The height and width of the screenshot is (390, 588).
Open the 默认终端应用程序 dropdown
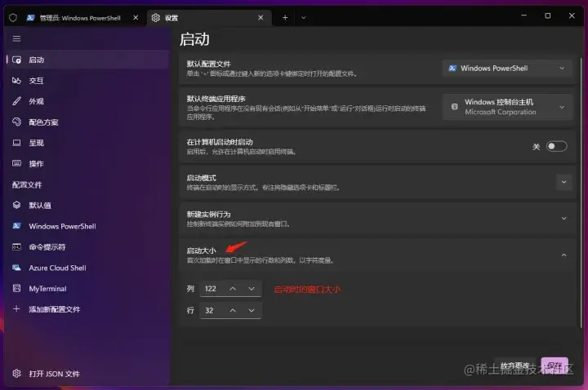coord(507,107)
